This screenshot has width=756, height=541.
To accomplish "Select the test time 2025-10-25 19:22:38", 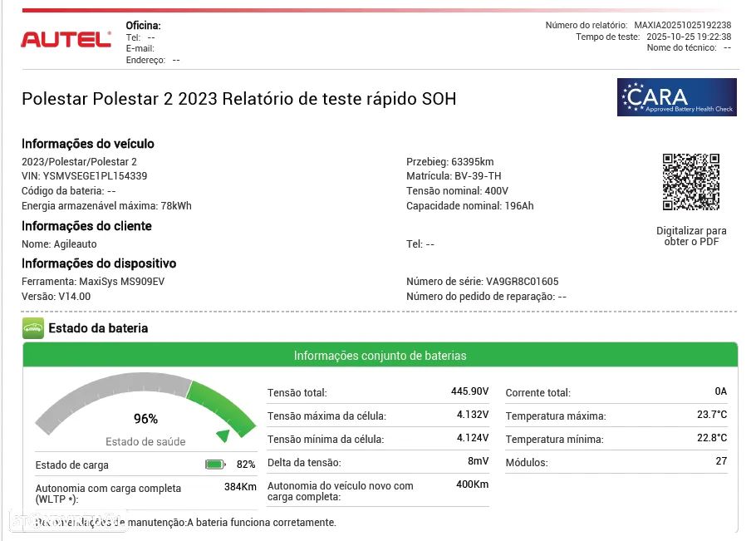I will pos(689,37).
